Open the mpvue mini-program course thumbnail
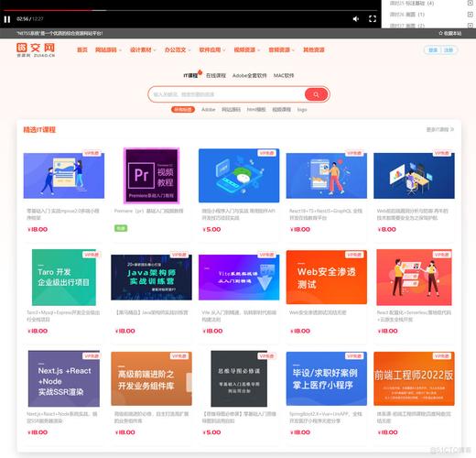The width and height of the screenshot is (476, 458). [x=64, y=176]
